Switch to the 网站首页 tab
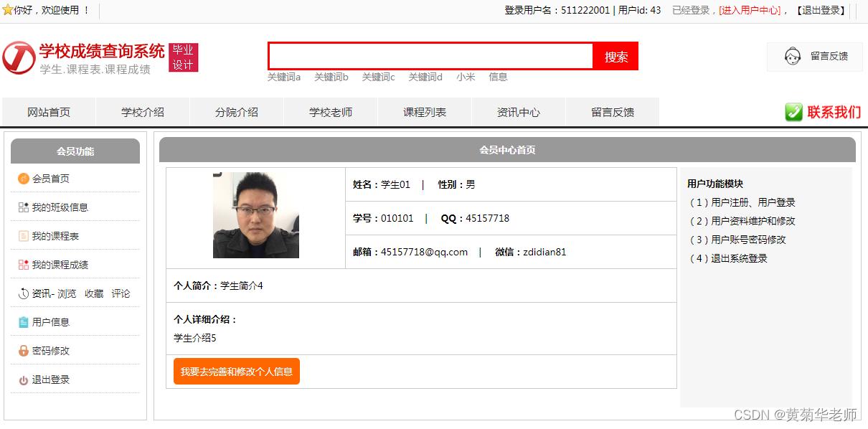 [48, 112]
